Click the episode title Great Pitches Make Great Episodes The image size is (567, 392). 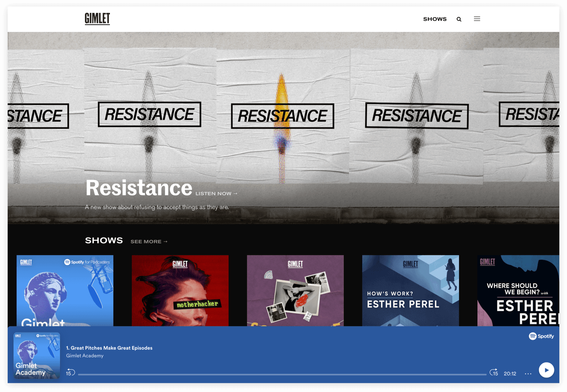click(x=109, y=348)
